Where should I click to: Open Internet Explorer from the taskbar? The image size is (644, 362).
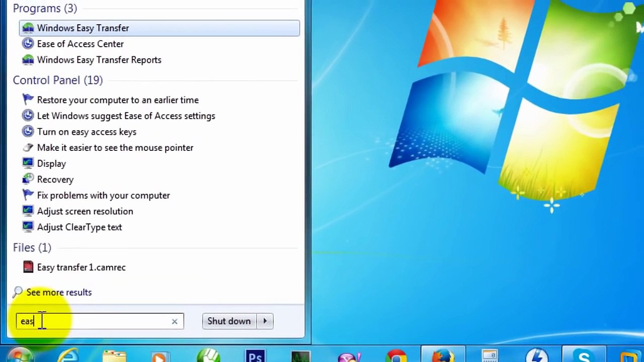point(68,355)
